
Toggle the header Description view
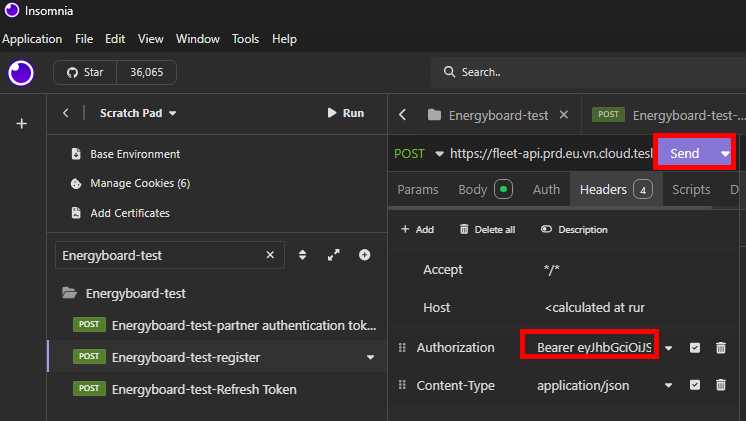pyautogui.click(x=574, y=229)
